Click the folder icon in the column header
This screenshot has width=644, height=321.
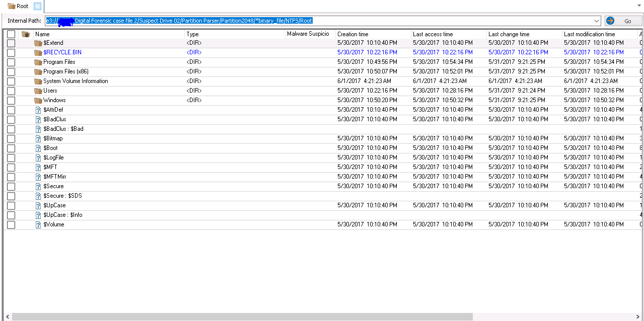(26, 34)
